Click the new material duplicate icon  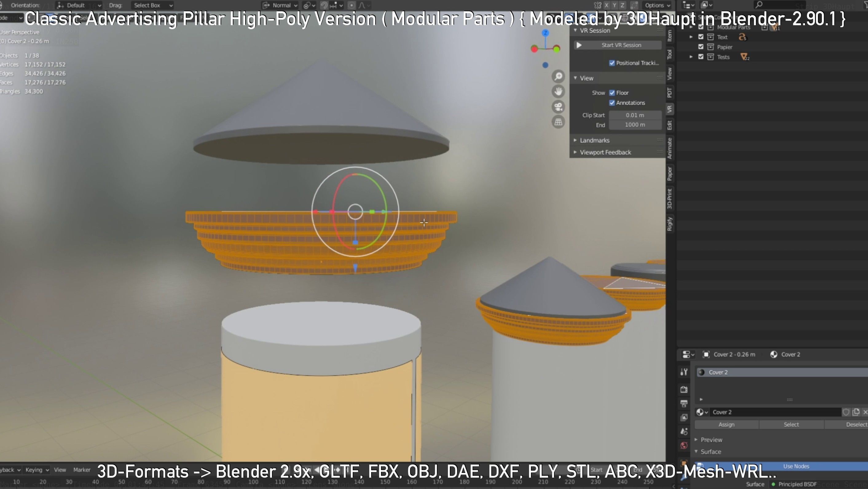855,412
